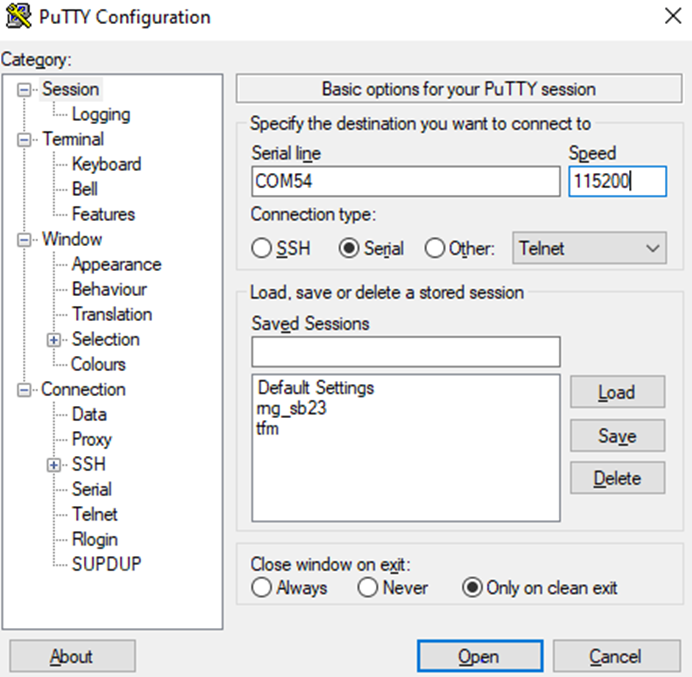Viewport: 692px width, 677px height.
Task: Open Serial category in tree
Action: 92,489
